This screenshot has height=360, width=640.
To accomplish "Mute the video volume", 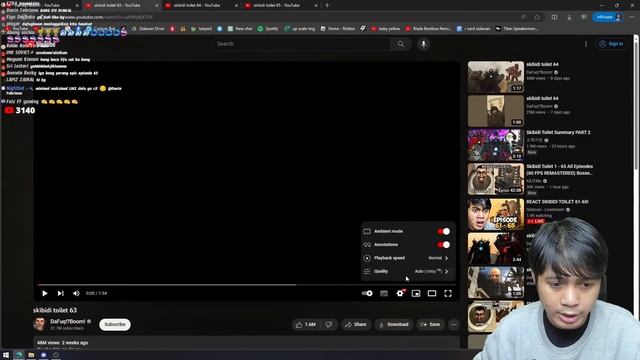I will tap(76, 293).
